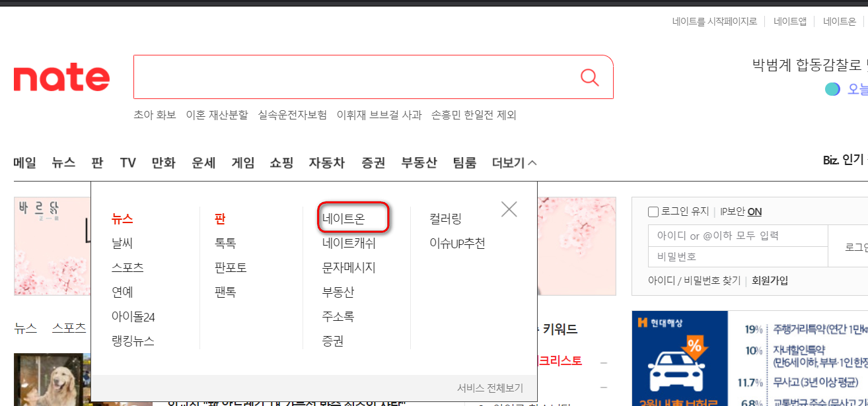Screen dimensions: 868x406
Task: Open 자동차 menu item
Action: click(x=327, y=162)
